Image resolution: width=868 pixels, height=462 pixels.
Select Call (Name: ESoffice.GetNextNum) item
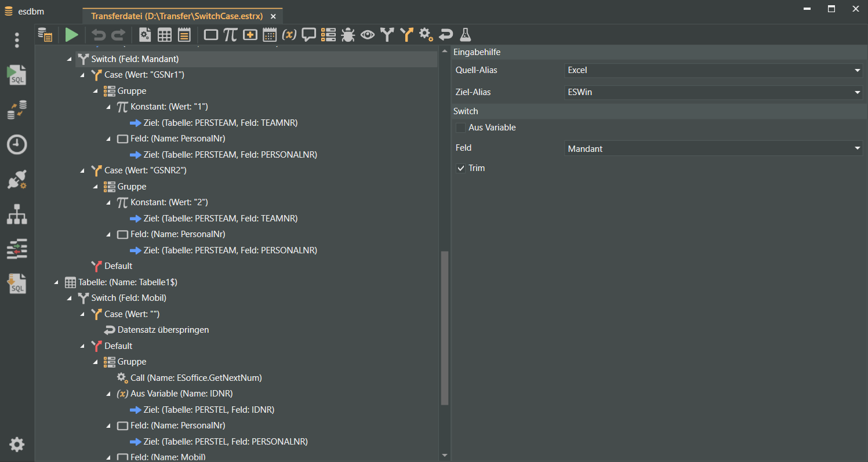pyautogui.click(x=196, y=378)
